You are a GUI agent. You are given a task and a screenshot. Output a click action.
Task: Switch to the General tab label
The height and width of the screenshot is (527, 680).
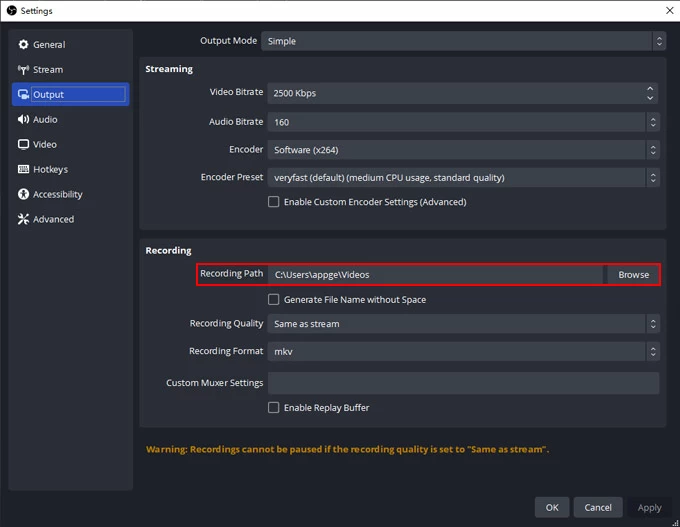(49, 45)
